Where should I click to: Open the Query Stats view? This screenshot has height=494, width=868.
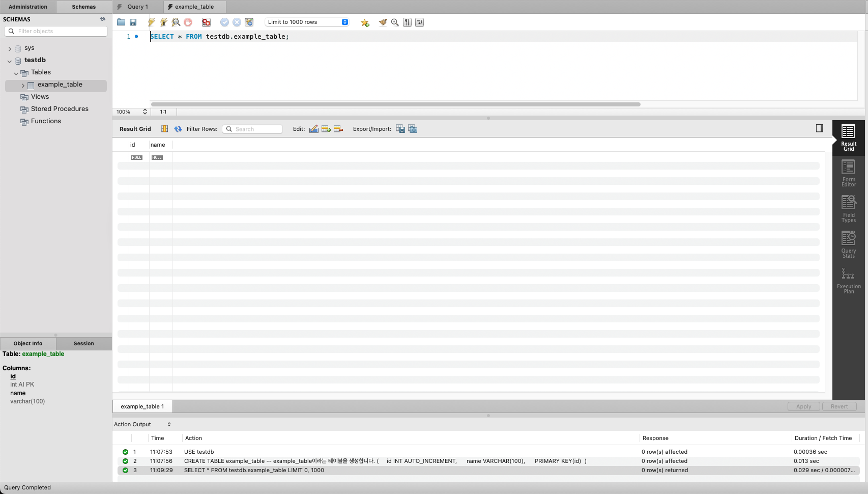click(x=848, y=244)
